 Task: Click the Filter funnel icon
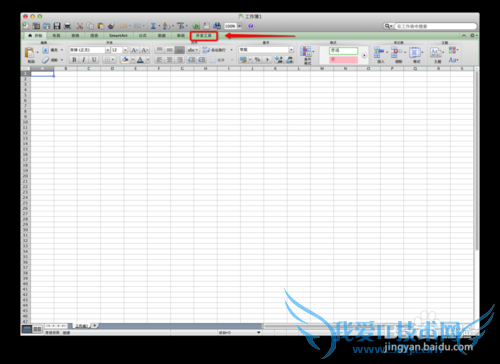tap(180, 26)
